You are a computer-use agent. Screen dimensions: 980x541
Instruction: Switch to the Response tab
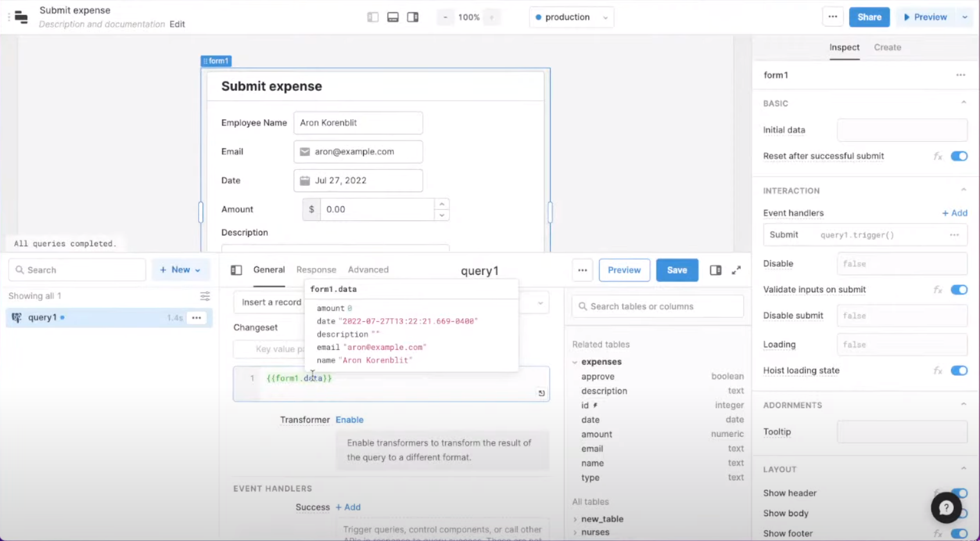pos(316,270)
